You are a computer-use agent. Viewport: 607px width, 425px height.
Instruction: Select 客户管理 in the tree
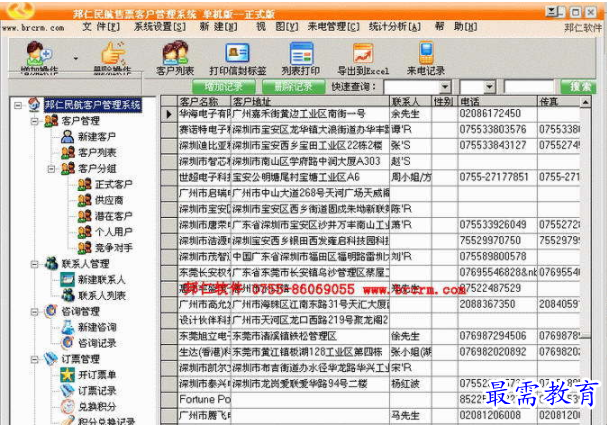[x=81, y=121]
